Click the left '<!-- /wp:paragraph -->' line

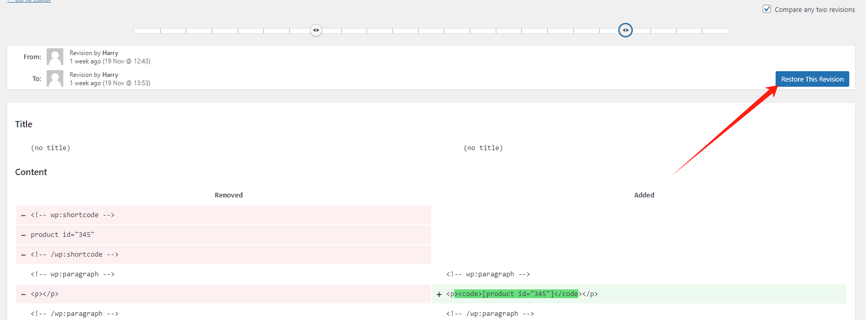point(74,314)
